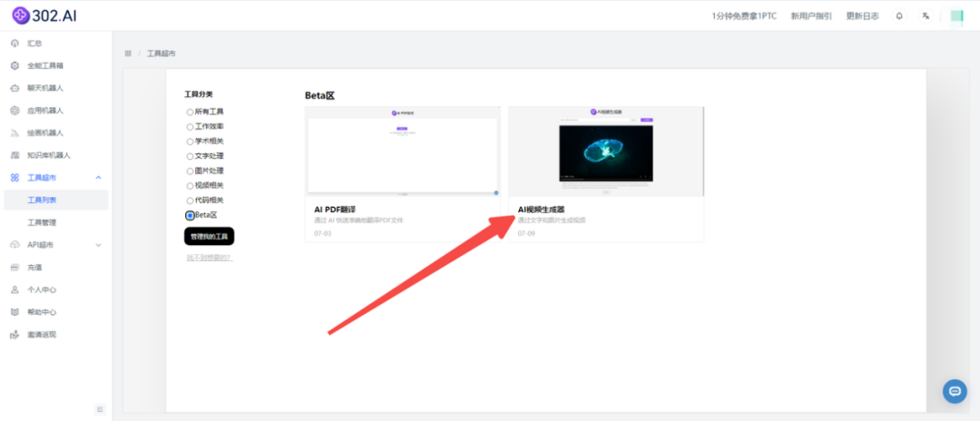
Task: Select the 学术相关 category radio
Action: (x=190, y=142)
